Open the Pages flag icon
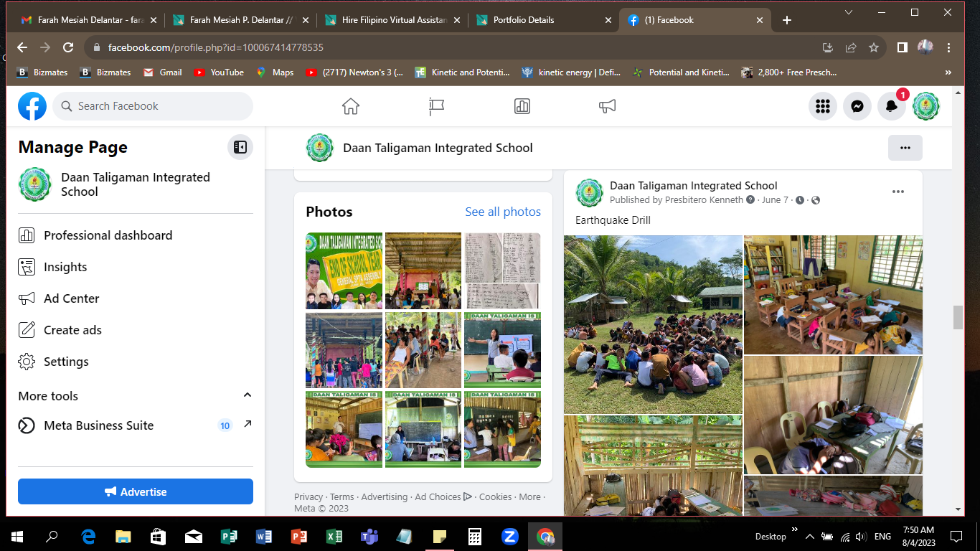The image size is (980, 551). [436, 106]
